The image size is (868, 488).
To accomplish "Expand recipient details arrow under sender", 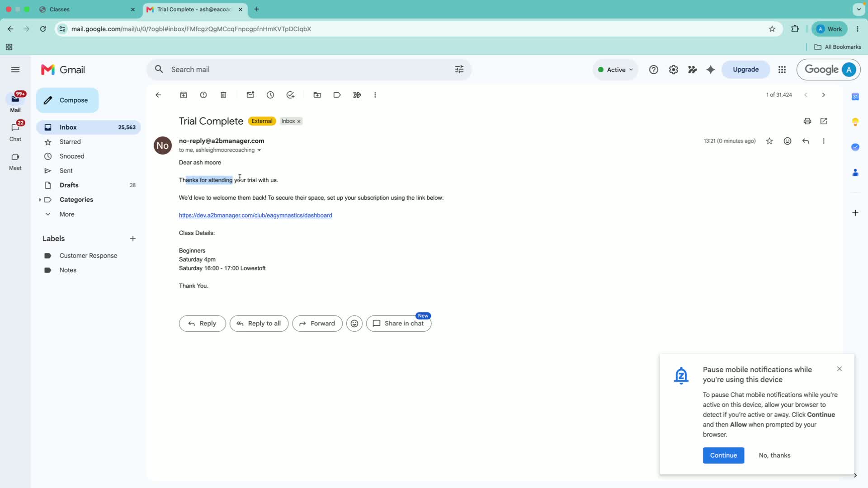I will tap(259, 150).
